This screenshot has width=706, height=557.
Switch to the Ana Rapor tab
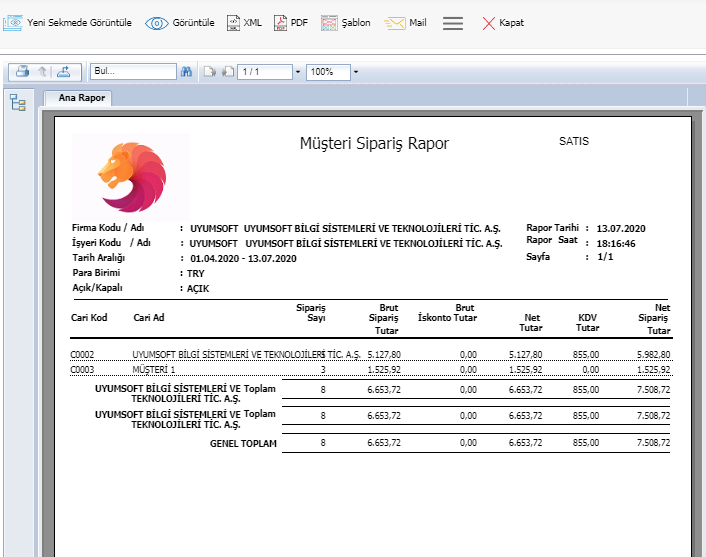(81, 98)
